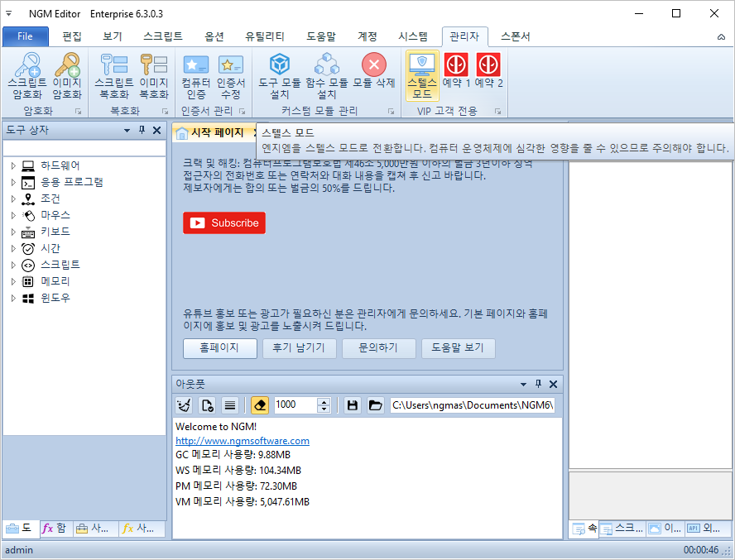The width and height of the screenshot is (735, 560).
Task: Click the output document-check icon
Action: coord(207,405)
